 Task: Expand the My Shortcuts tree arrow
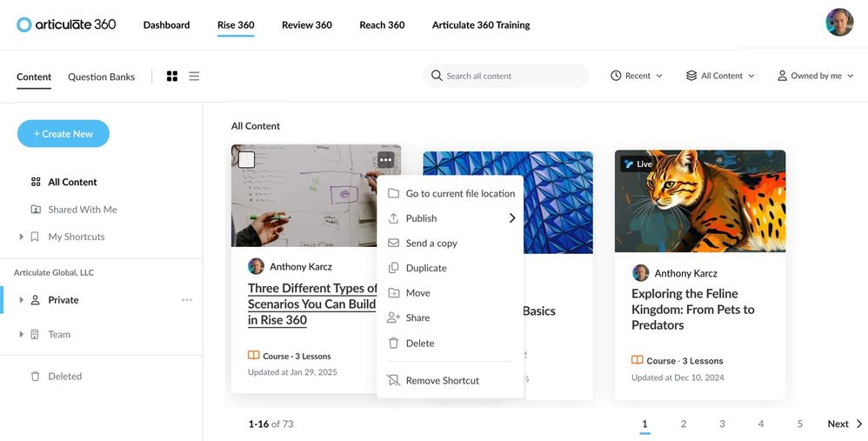click(21, 237)
